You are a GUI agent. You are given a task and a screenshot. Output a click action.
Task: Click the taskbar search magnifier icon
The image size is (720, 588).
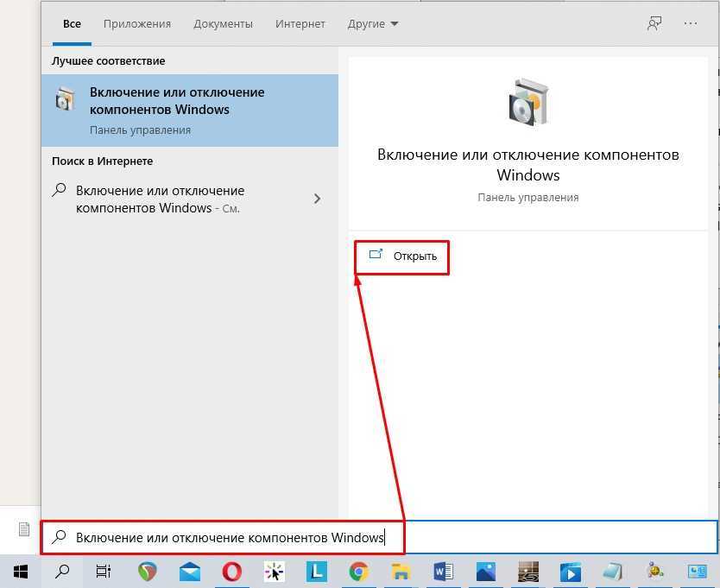(x=62, y=572)
